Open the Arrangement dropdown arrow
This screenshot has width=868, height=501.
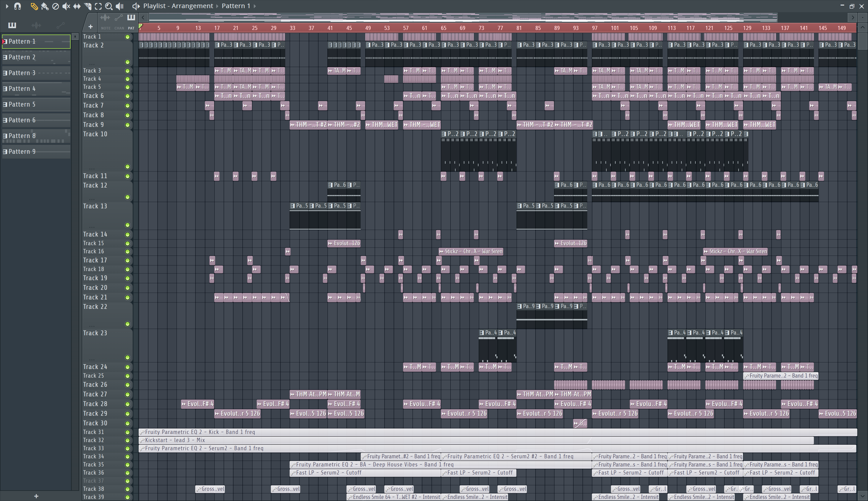pos(218,6)
